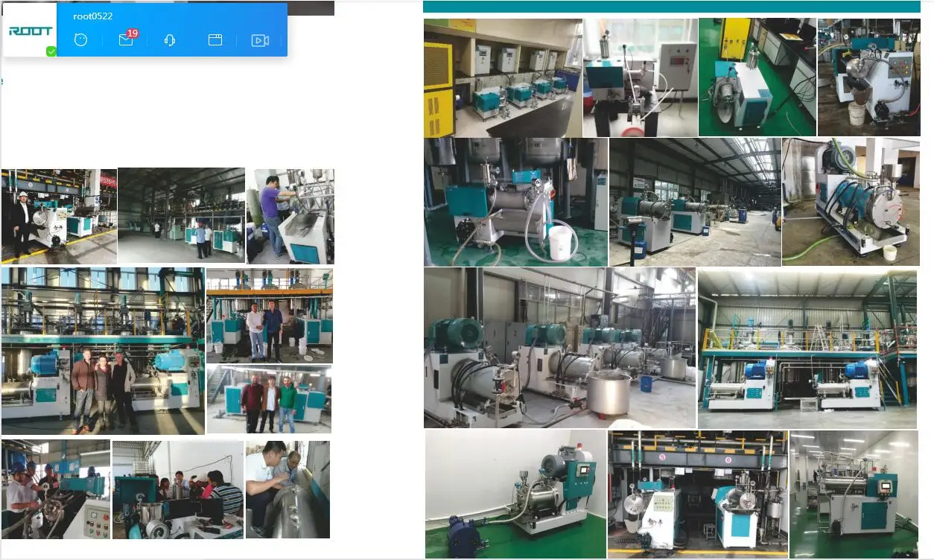Open photo of mill in bright cleanroom corridor
934x560 pixels.
[854, 494]
